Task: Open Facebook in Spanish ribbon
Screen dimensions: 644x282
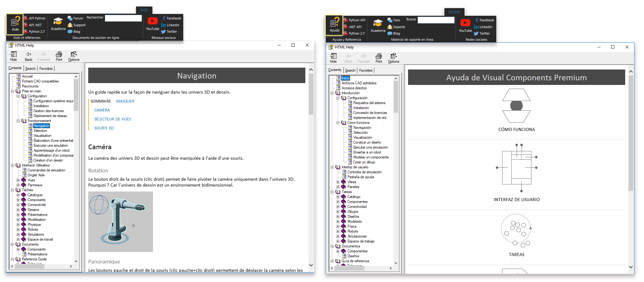Action: click(x=484, y=20)
